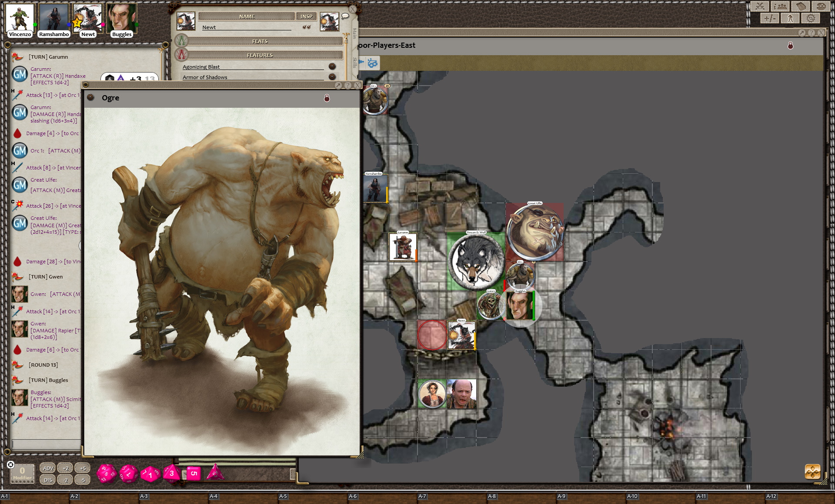Viewport: 835px width, 504px height.
Task: Toggle second Inspiration checkbox for Newt
Action: (x=309, y=27)
